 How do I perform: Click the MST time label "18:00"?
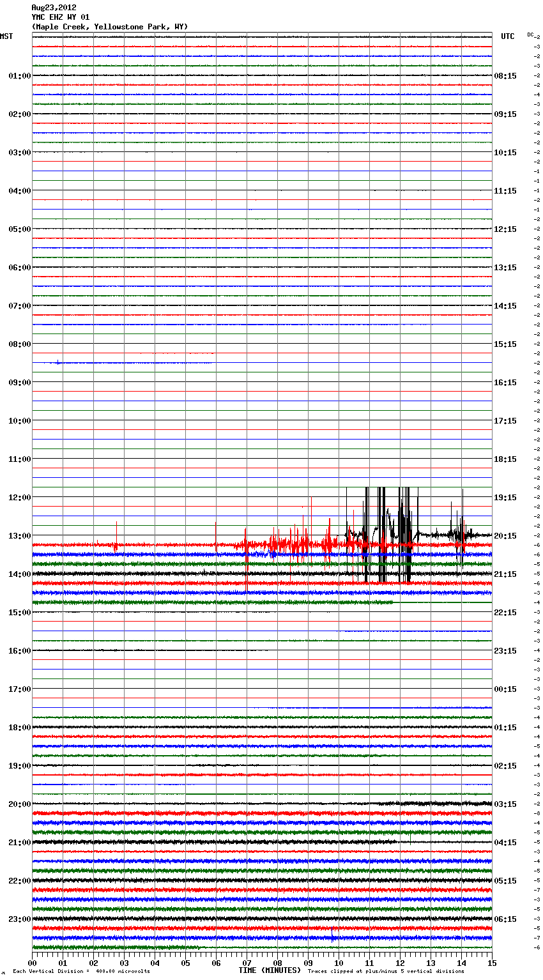[19, 728]
